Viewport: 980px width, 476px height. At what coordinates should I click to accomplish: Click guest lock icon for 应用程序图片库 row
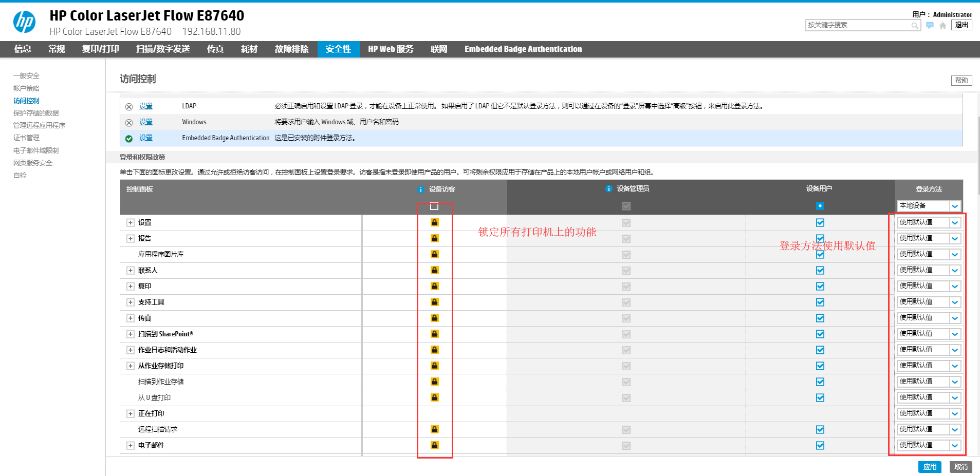coord(434,254)
